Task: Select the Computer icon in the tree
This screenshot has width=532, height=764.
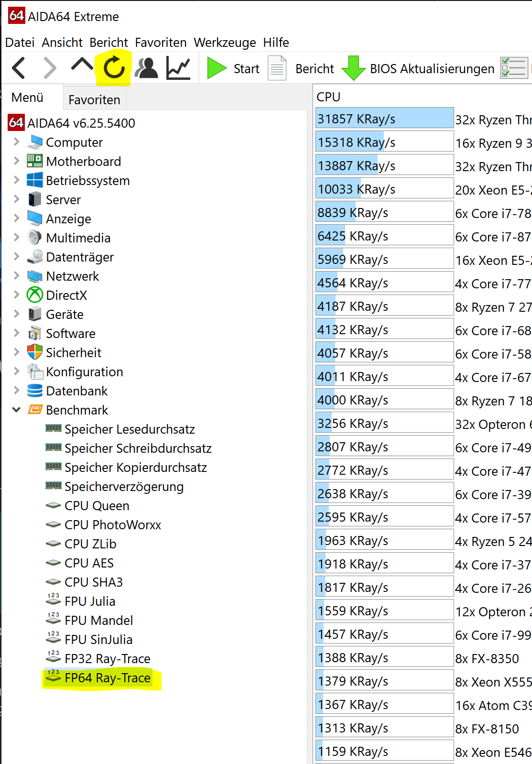Action: (x=35, y=142)
